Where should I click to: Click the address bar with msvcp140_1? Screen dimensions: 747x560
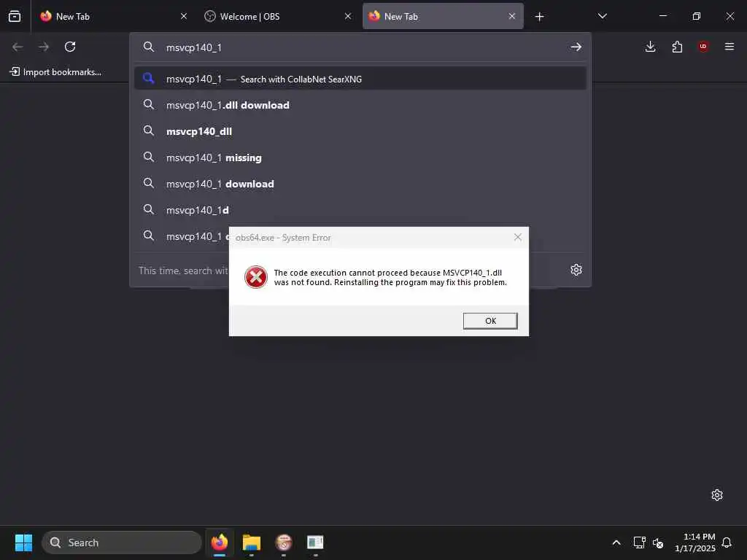tap(360, 47)
